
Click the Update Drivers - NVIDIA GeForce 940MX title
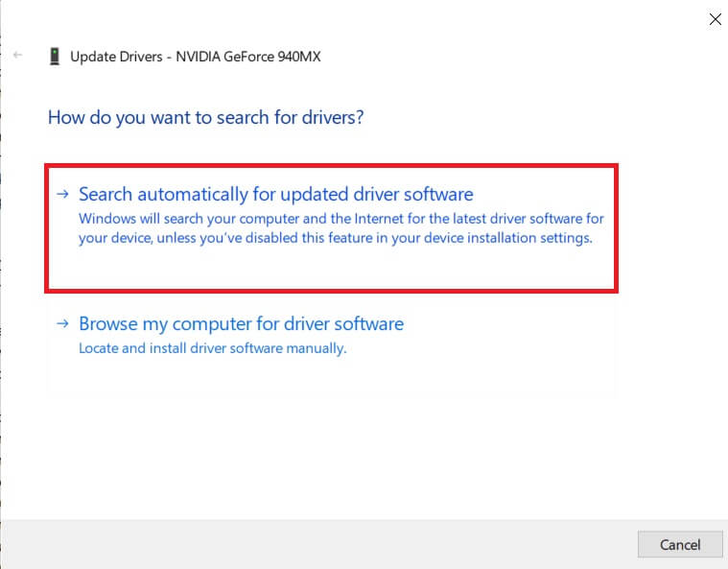click(195, 57)
